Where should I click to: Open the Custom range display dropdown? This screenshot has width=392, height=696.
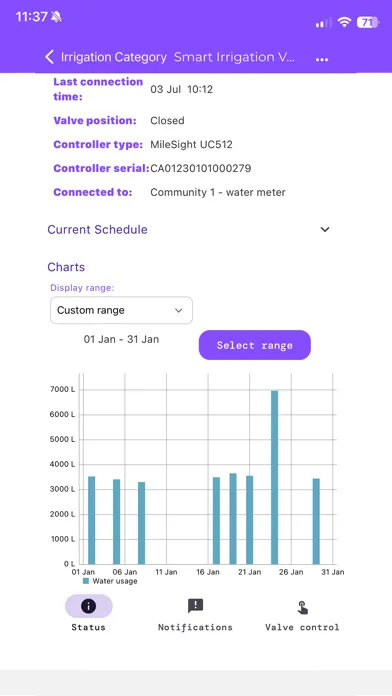point(121,310)
